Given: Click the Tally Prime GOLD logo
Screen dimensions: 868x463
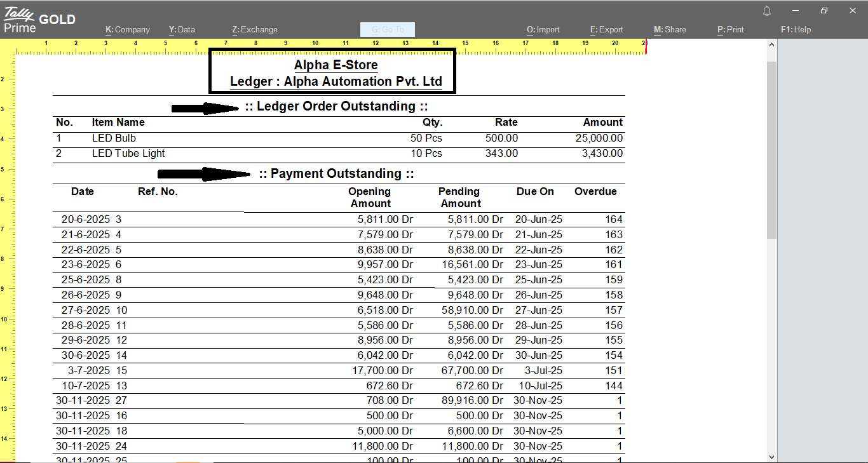Looking at the screenshot, I should click(39, 19).
